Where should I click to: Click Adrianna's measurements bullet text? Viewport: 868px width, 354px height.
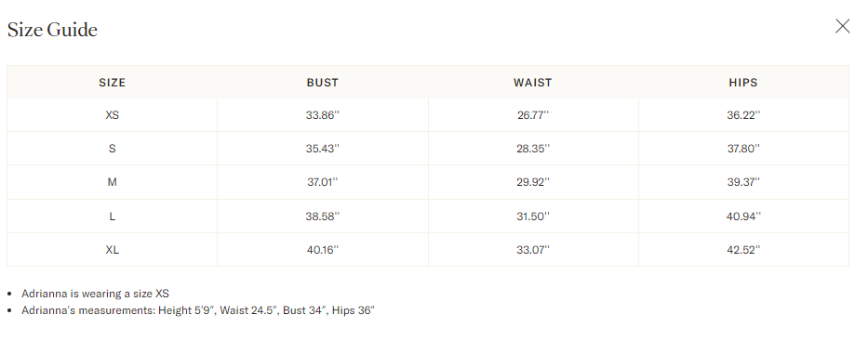click(x=198, y=310)
